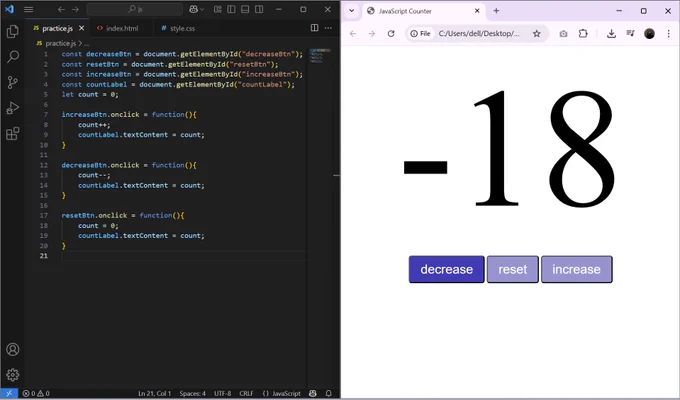Open errors and warnings in status bar
This screenshot has width=680, height=400.
(x=36, y=393)
